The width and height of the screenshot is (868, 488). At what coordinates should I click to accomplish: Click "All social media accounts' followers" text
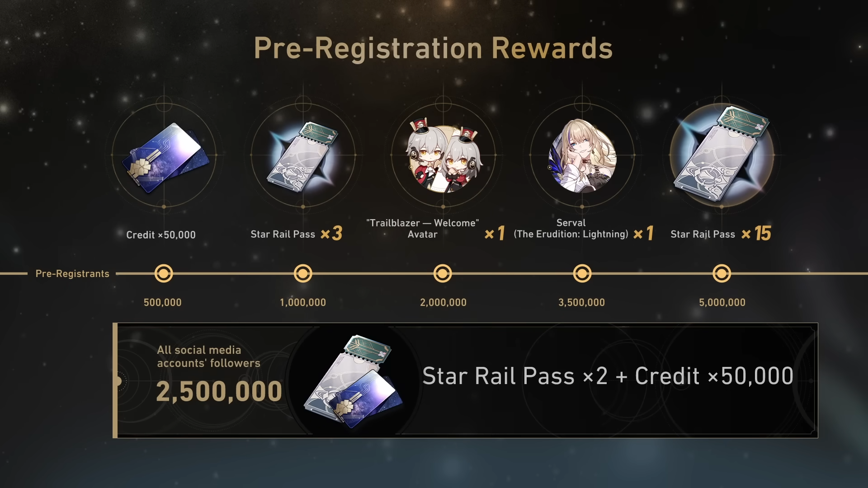coord(208,357)
